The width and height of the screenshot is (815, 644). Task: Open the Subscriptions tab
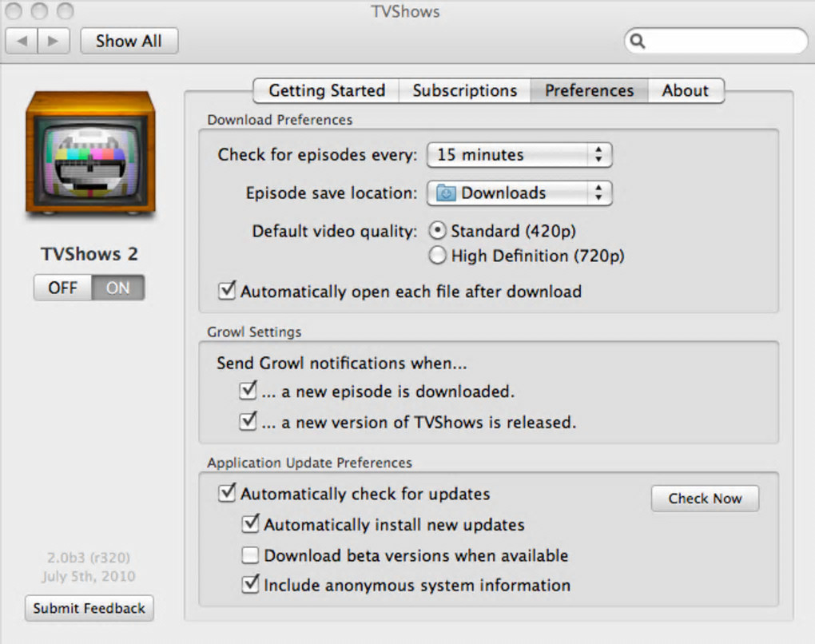tap(465, 90)
